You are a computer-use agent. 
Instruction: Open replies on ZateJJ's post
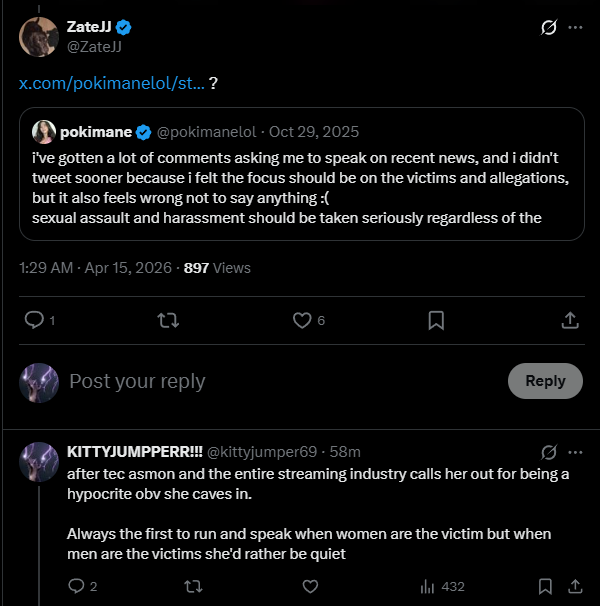33,320
